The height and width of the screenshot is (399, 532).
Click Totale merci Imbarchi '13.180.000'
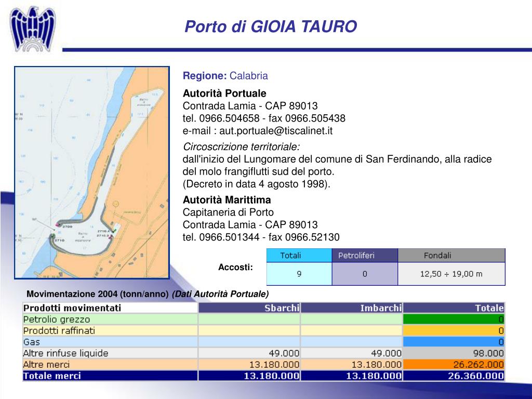352,376
